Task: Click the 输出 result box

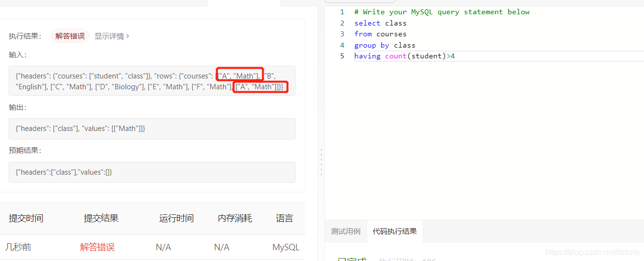Action: pos(152,129)
